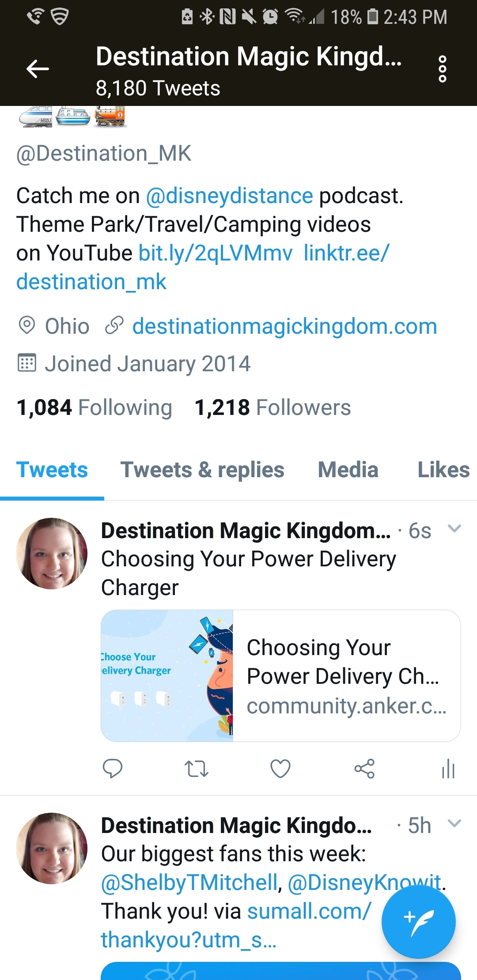Tap the back arrow in header
Viewport: 477px width, 980px height.
[38, 69]
